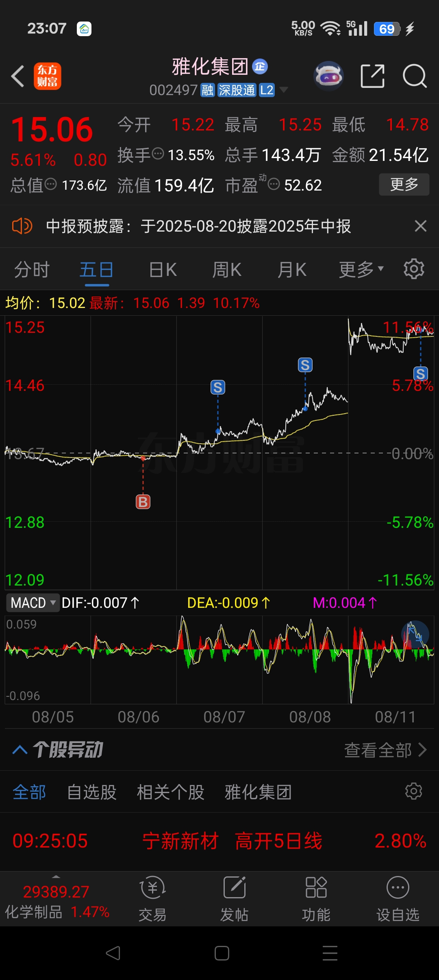439x980 pixels.
Task: Expand 更多 chart period dropdown
Action: coord(361,269)
